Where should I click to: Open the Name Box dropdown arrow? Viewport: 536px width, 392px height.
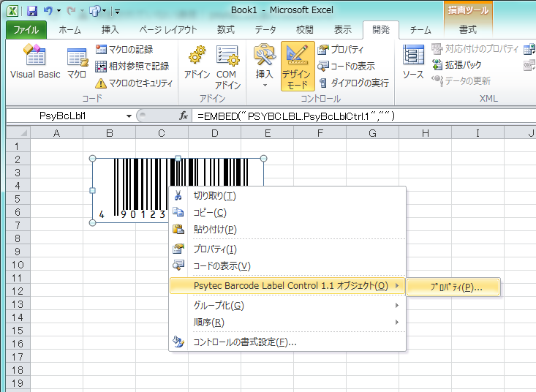point(129,116)
